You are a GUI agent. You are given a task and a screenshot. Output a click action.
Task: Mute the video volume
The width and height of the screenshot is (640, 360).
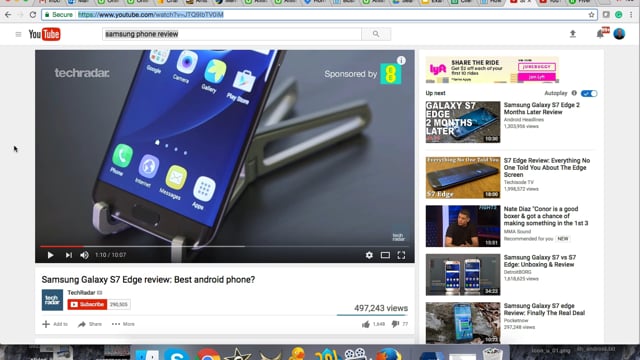pos(84,255)
